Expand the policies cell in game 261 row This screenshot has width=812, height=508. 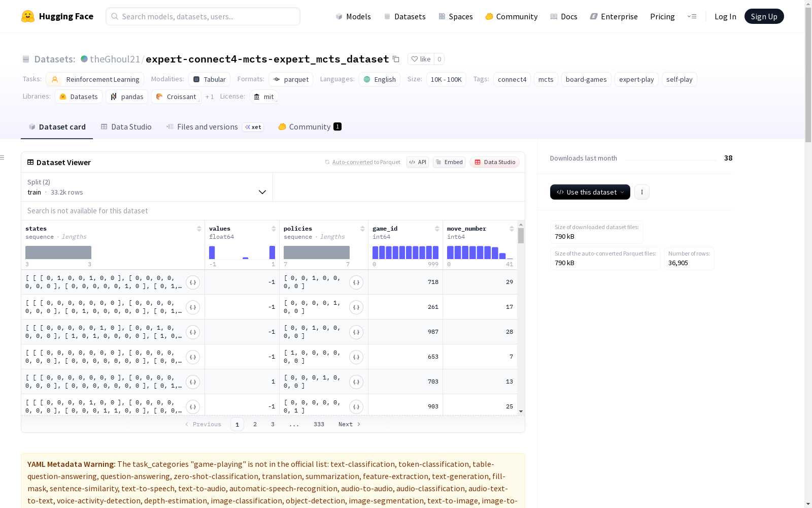356,307
